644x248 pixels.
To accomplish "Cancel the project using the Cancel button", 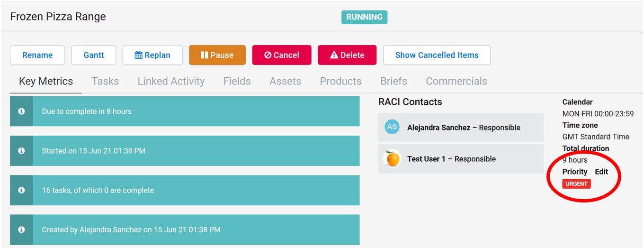I will (282, 55).
